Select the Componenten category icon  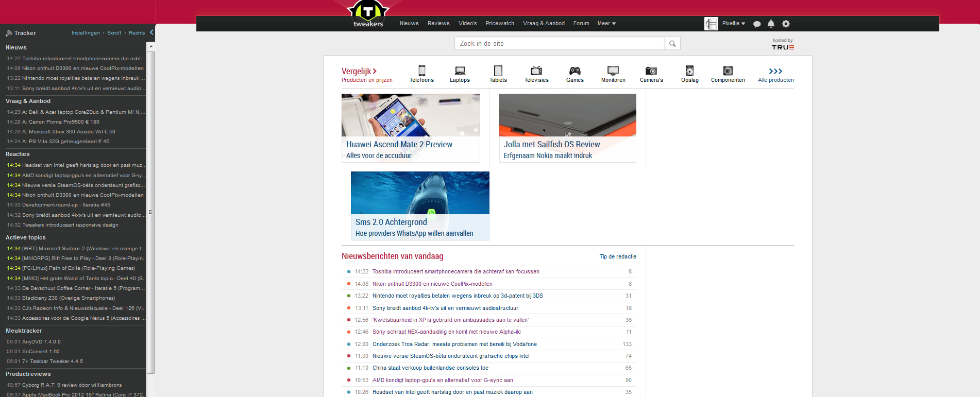point(728,71)
